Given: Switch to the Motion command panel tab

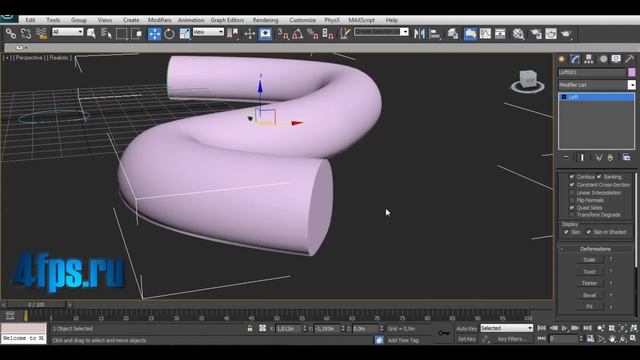Looking at the screenshot, I should [603, 59].
